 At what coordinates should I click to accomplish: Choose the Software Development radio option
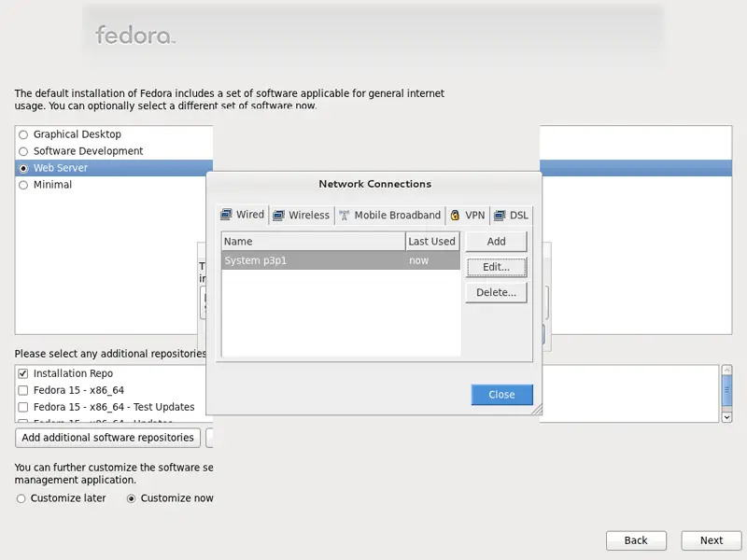[x=23, y=151]
